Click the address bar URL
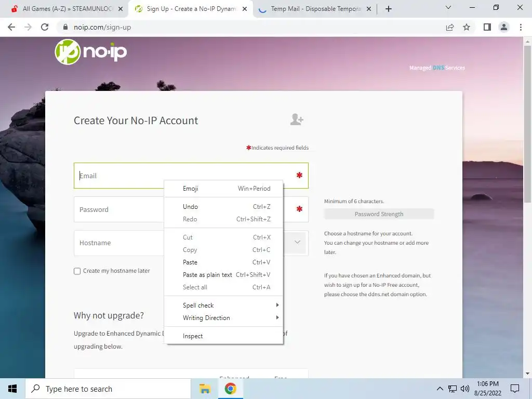 click(x=102, y=27)
